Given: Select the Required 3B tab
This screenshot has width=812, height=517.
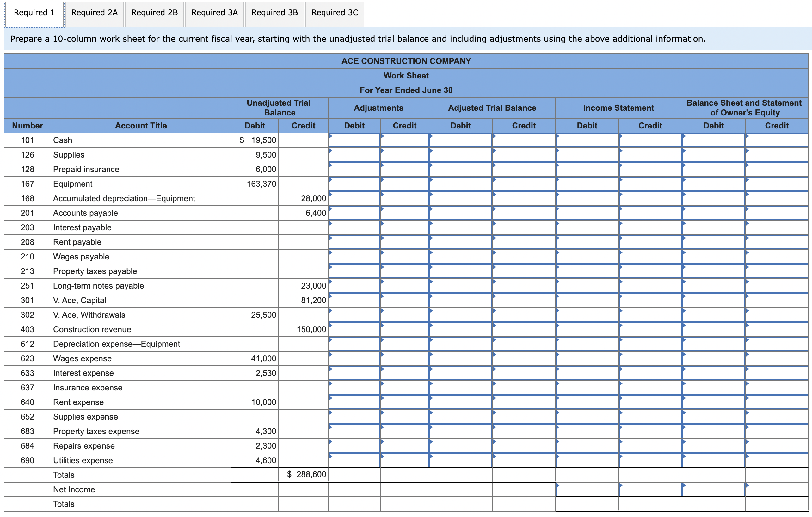Looking at the screenshot, I should 274,13.
